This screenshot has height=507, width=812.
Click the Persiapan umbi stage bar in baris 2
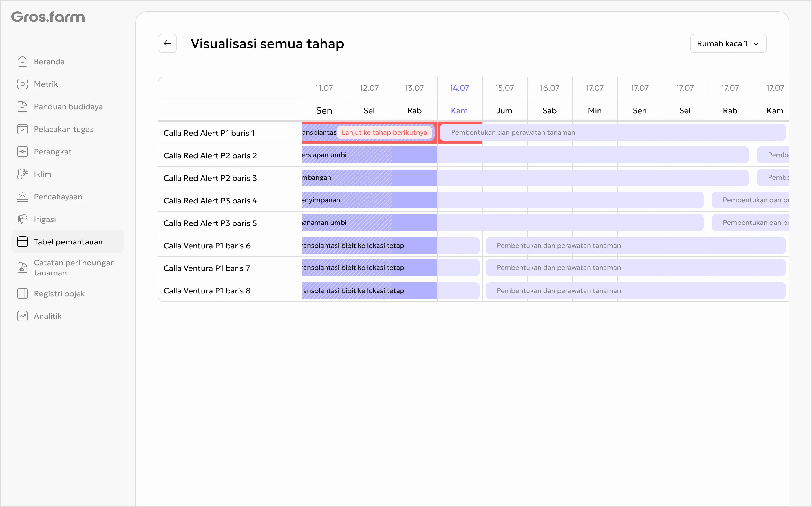pyautogui.click(x=369, y=155)
